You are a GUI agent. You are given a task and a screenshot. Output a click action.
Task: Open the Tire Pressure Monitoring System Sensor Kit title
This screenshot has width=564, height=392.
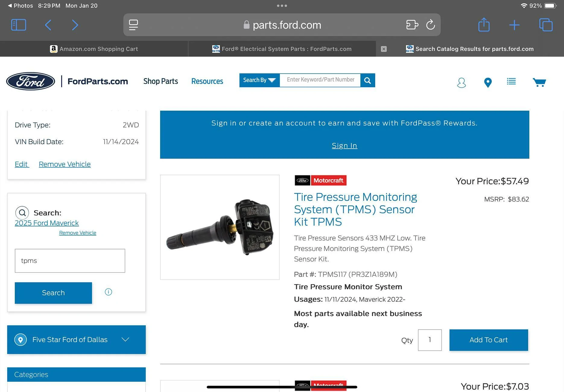[x=356, y=209]
